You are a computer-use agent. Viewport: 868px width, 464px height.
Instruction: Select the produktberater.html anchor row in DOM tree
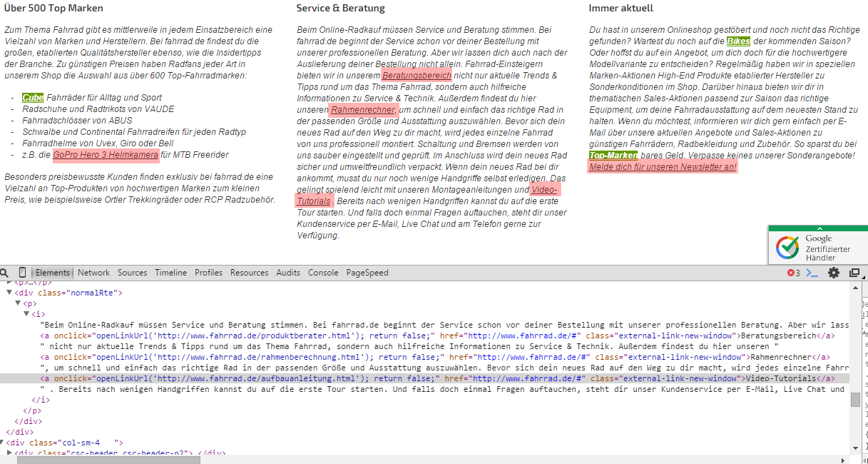(x=436, y=336)
